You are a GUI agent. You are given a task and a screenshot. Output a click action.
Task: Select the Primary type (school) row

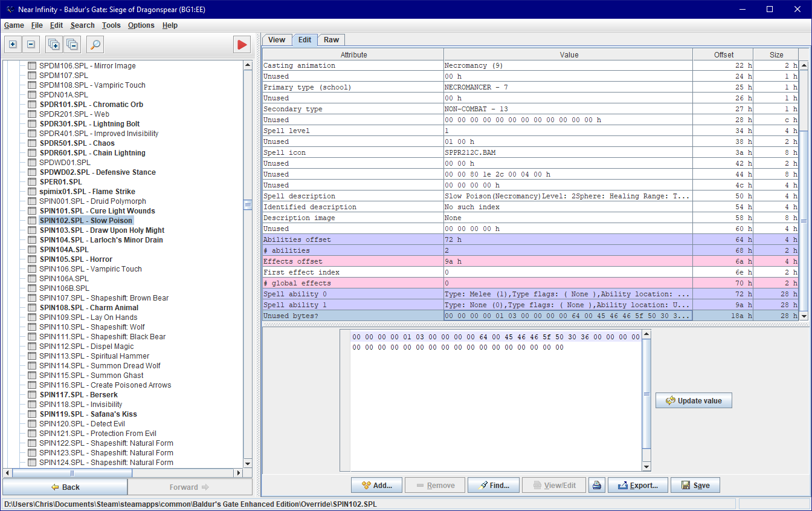point(530,87)
